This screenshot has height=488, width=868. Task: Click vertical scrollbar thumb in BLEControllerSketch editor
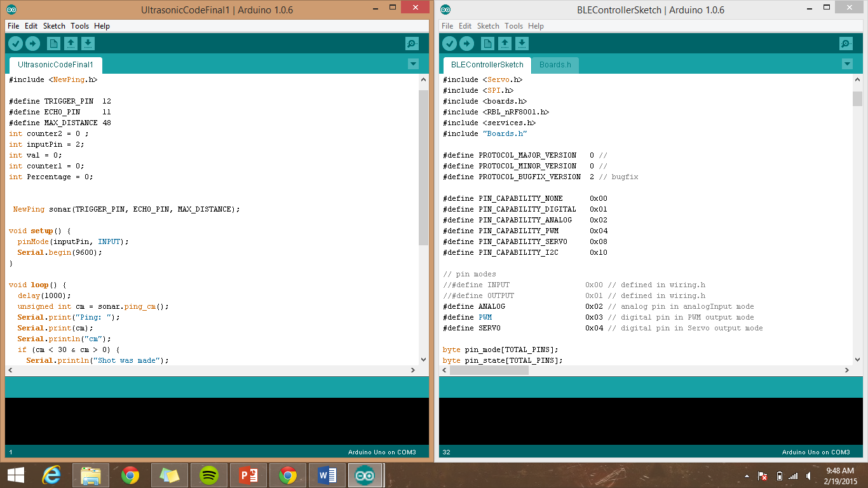click(x=858, y=98)
